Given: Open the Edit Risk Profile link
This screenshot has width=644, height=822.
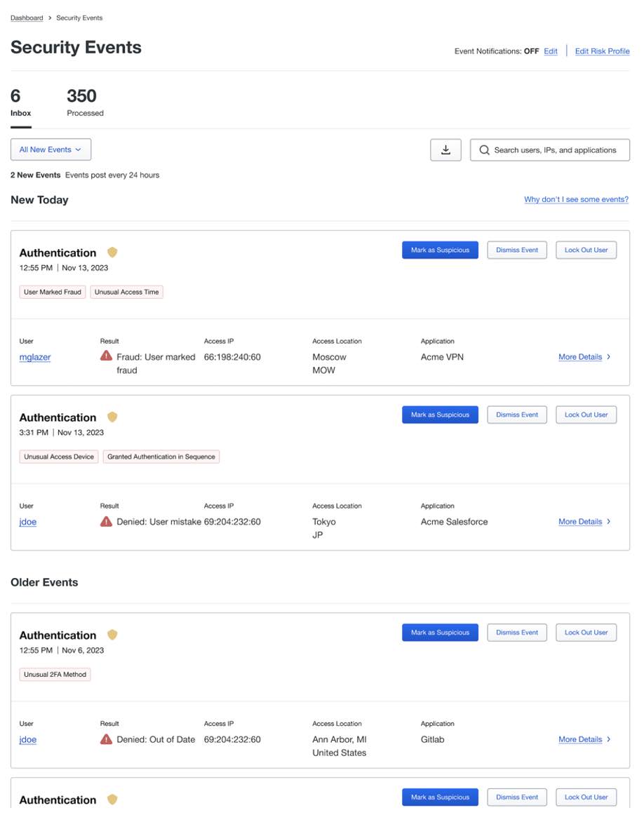Looking at the screenshot, I should coord(602,51).
